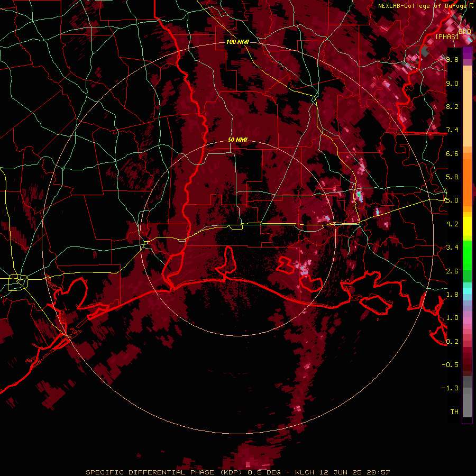Pick the peach band beside the 8.2 value
The image size is (476, 476).
(467, 108)
